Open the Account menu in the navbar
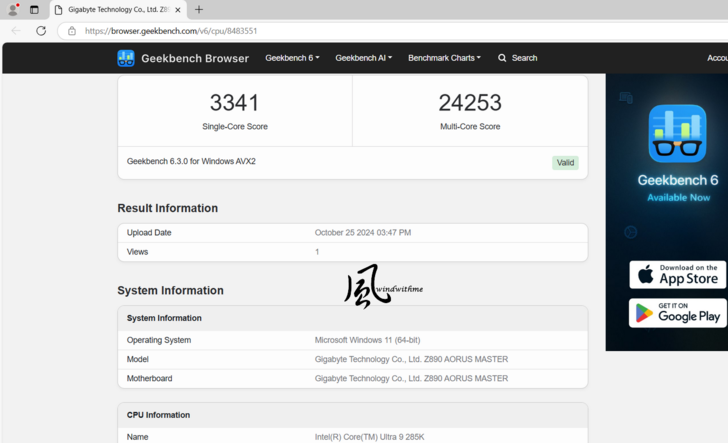The height and width of the screenshot is (443, 728). click(716, 58)
